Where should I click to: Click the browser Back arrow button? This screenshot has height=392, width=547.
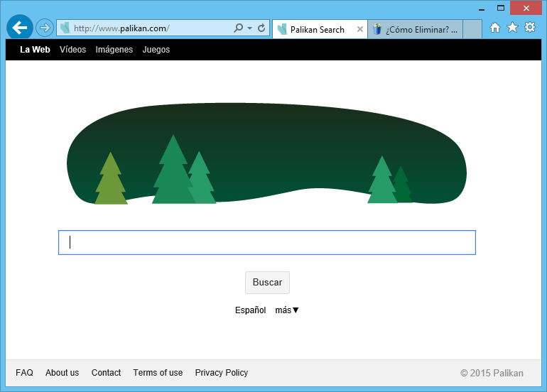tap(20, 28)
